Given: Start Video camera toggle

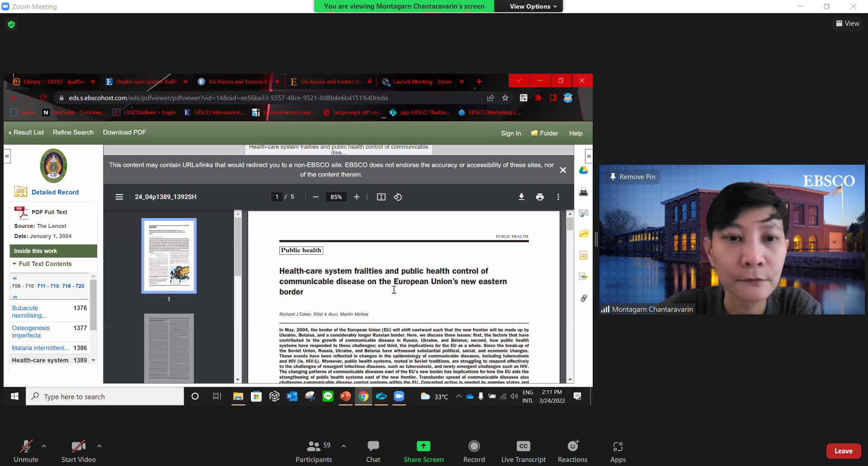Looking at the screenshot, I should coord(79,452).
